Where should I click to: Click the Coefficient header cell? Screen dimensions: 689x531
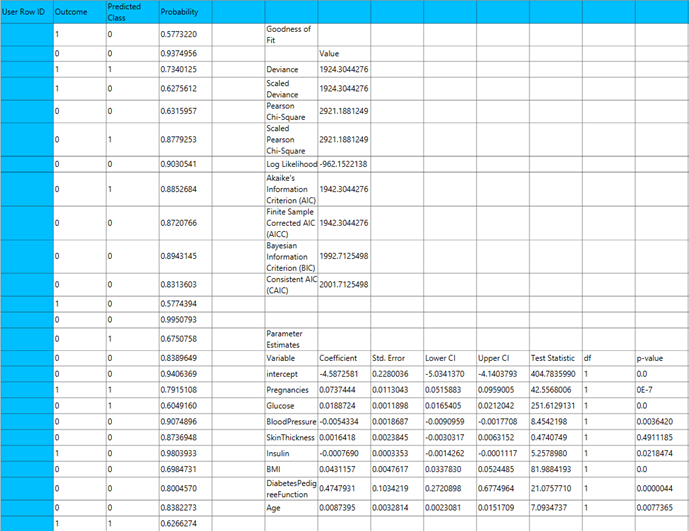coord(344,358)
